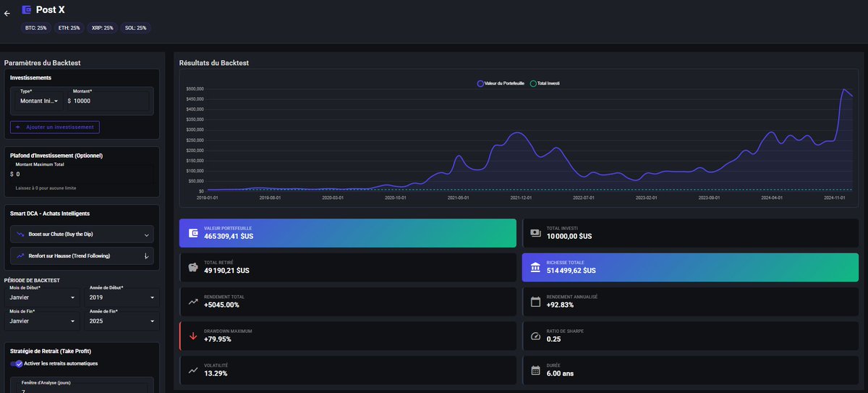Image resolution: width=868 pixels, height=393 pixels.
Task: Click the chart peak near 2024-11-01
Action: pos(844,90)
